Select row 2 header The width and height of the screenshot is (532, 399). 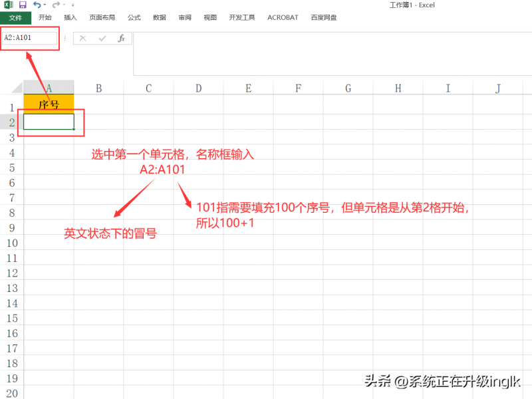(x=12, y=122)
